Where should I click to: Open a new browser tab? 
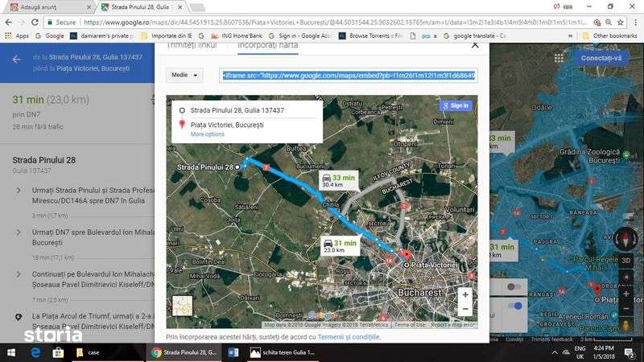point(197,7)
